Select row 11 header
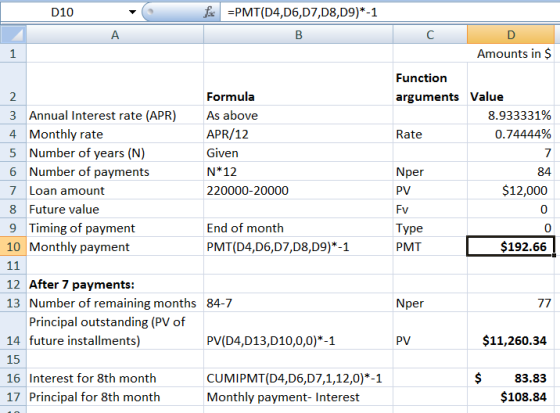The height and width of the screenshot is (413, 560). pyautogui.click(x=13, y=265)
